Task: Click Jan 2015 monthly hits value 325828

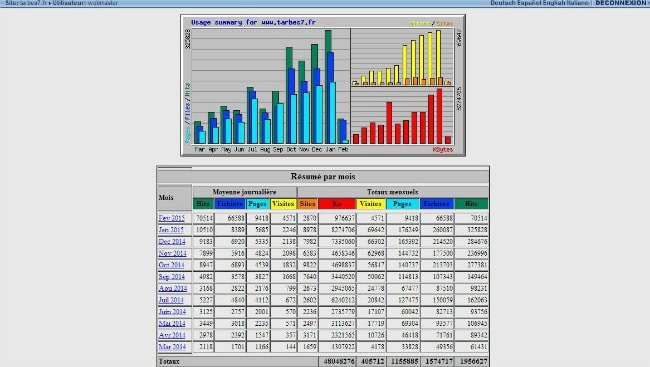Action: coord(477,230)
